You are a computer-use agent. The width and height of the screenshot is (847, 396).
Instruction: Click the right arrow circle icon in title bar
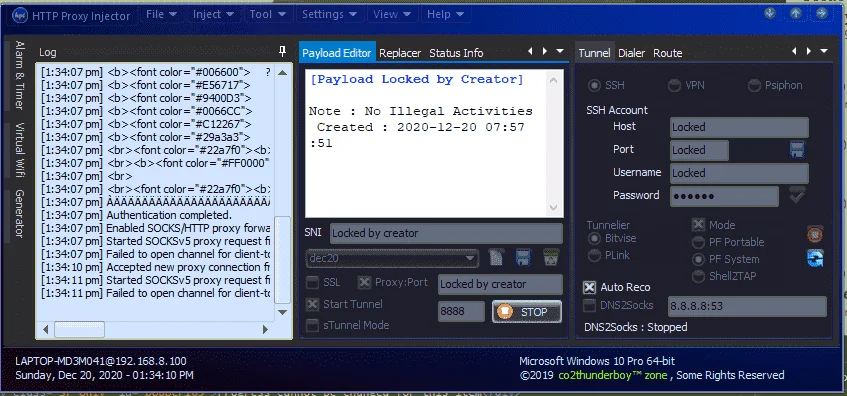[822, 13]
